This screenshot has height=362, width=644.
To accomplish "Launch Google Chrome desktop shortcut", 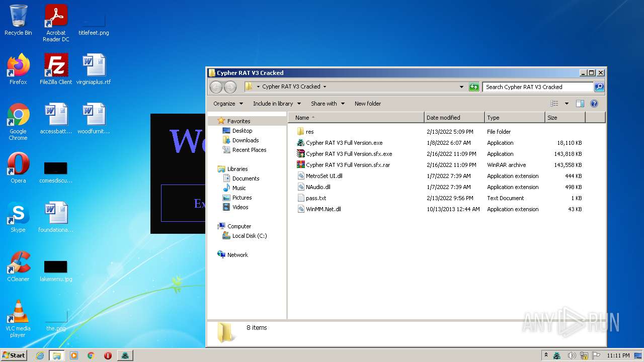I will tap(18, 122).
